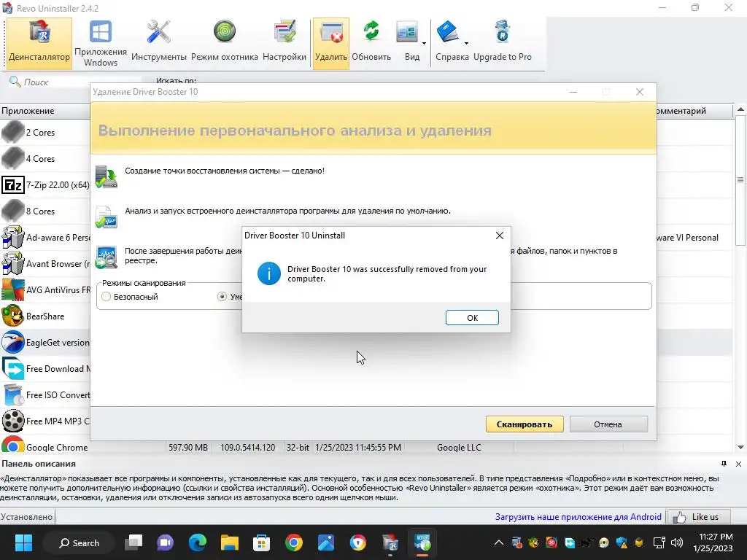Select the Free Download Manager entry
This screenshot has height=560, width=747.
coord(45,368)
